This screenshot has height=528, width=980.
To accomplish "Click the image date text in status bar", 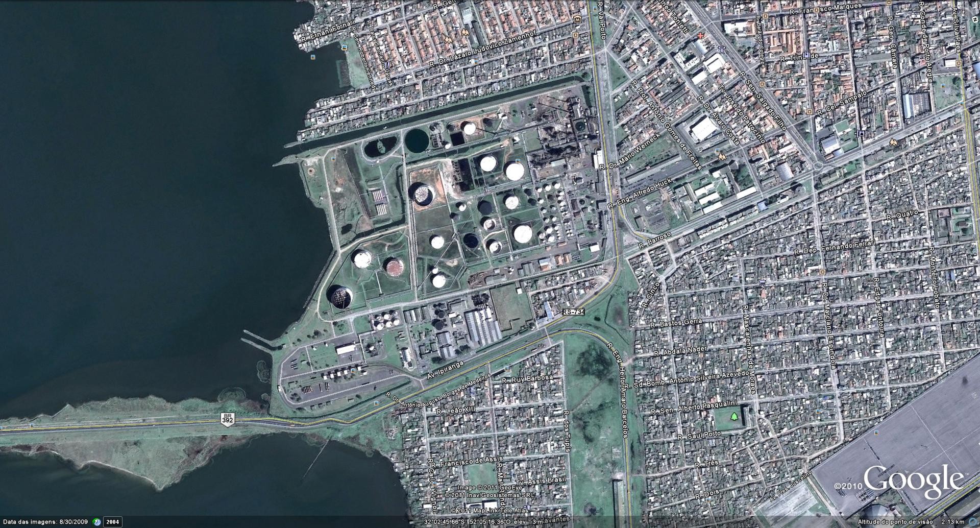I will (45, 522).
